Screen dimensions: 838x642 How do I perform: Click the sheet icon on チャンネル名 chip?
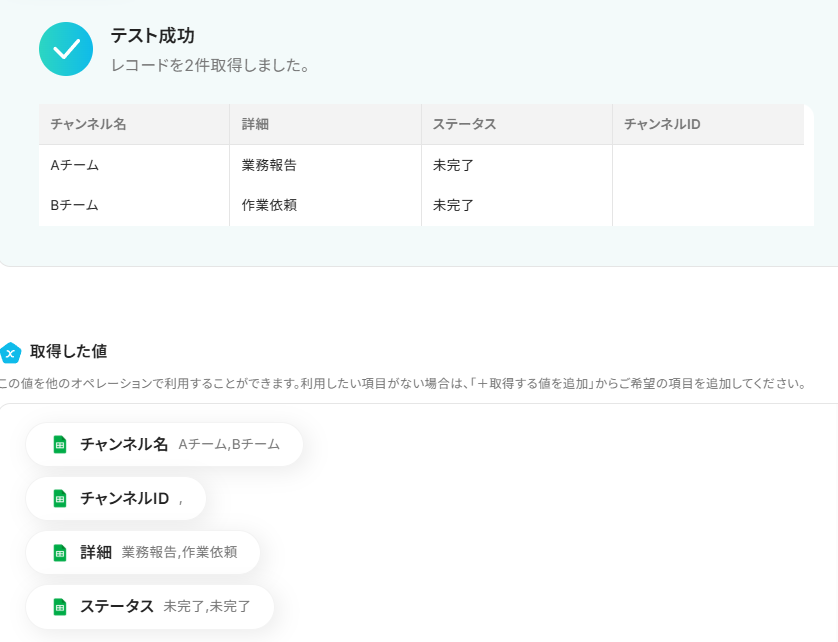pyautogui.click(x=60, y=444)
